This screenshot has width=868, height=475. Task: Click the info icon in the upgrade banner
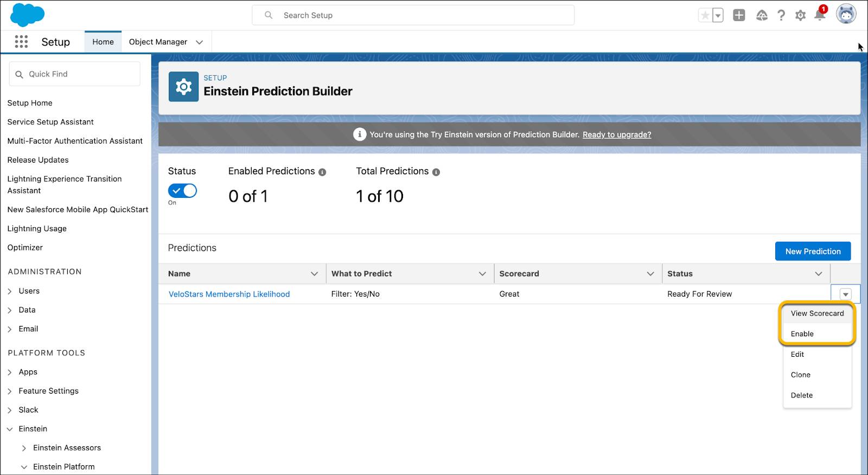point(359,134)
